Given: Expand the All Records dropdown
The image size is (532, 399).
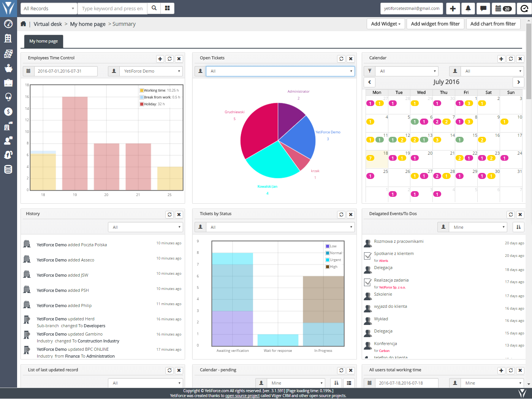Looking at the screenshot, I should tap(49, 8).
